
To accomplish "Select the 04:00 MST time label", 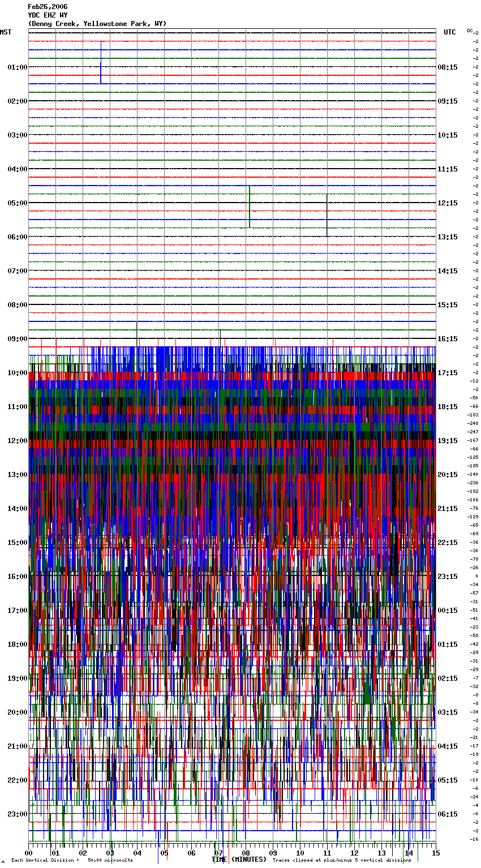I will point(17,169).
